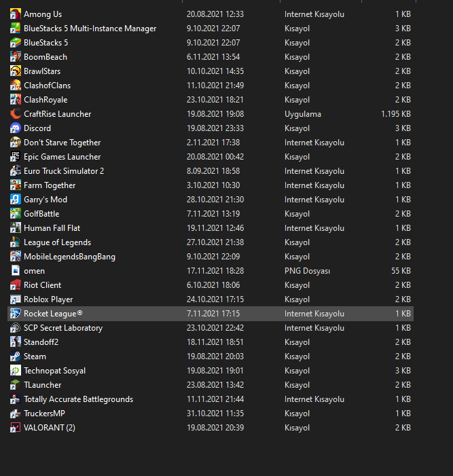Select the 'Technopat Sosyal' file name
The height and width of the screenshot is (476, 453).
54,371
